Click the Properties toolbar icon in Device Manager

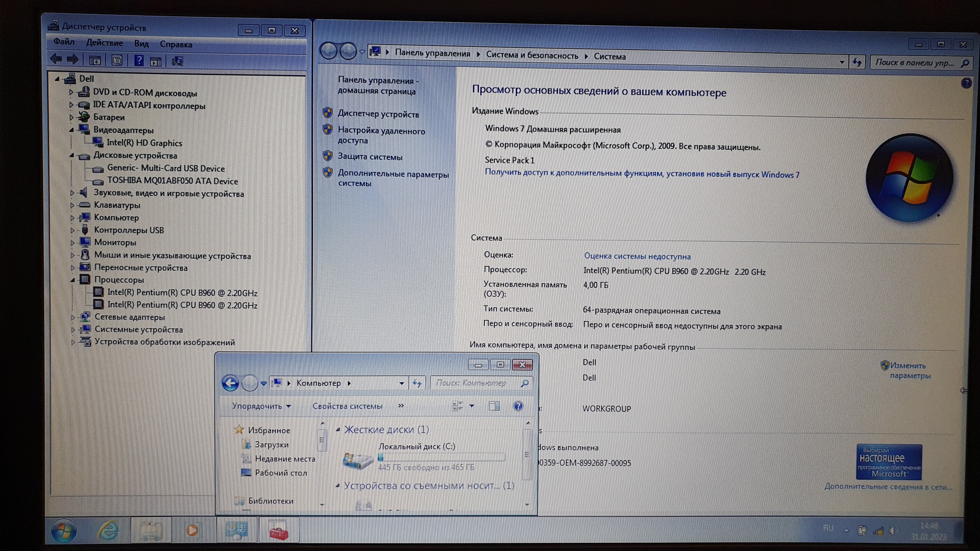(x=117, y=61)
